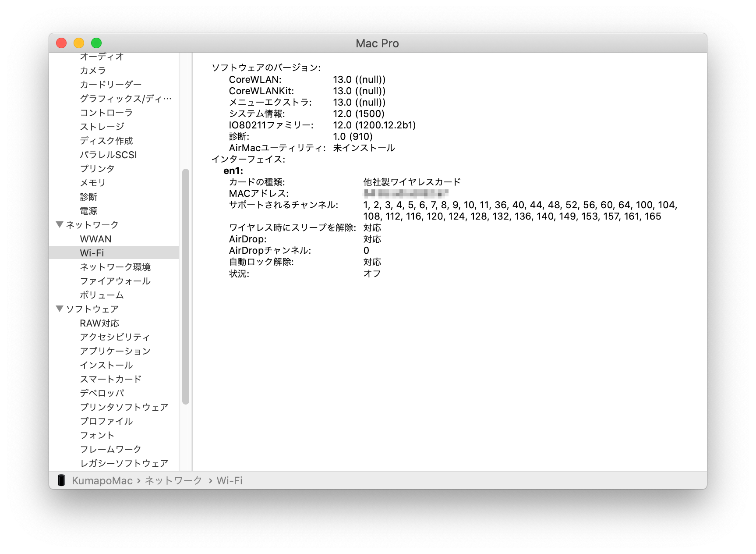The image size is (756, 554).
Task: Click the blurred MAC address value
Action: click(x=406, y=193)
